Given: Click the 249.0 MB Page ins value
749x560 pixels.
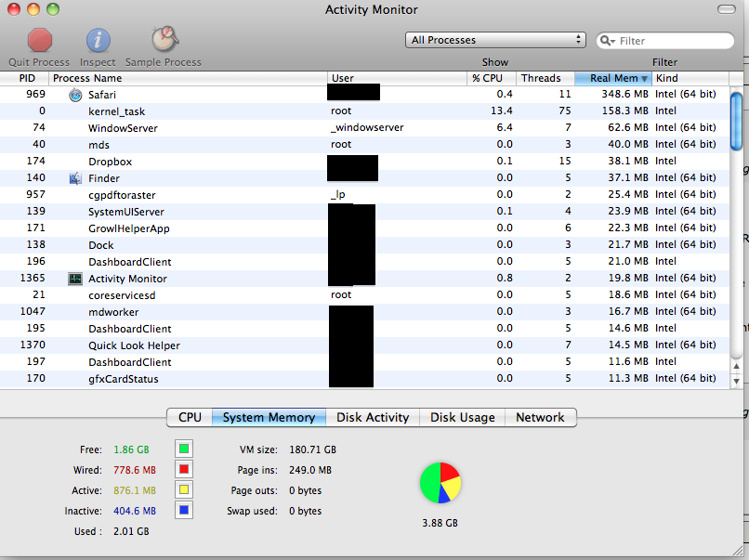Looking at the screenshot, I should [x=310, y=470].
